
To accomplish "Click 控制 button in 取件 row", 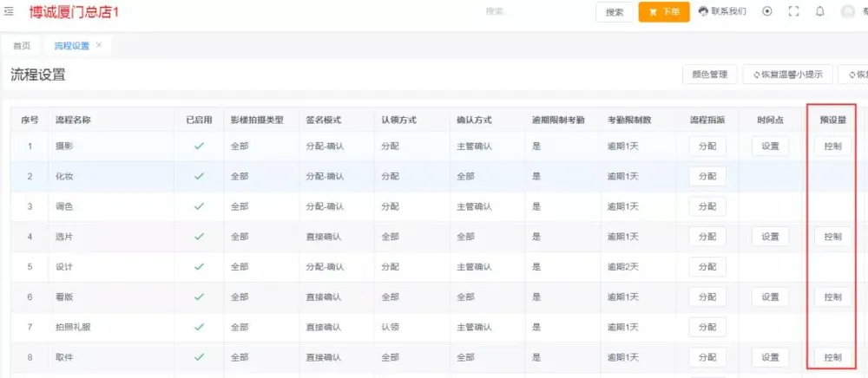I will 832,357.
